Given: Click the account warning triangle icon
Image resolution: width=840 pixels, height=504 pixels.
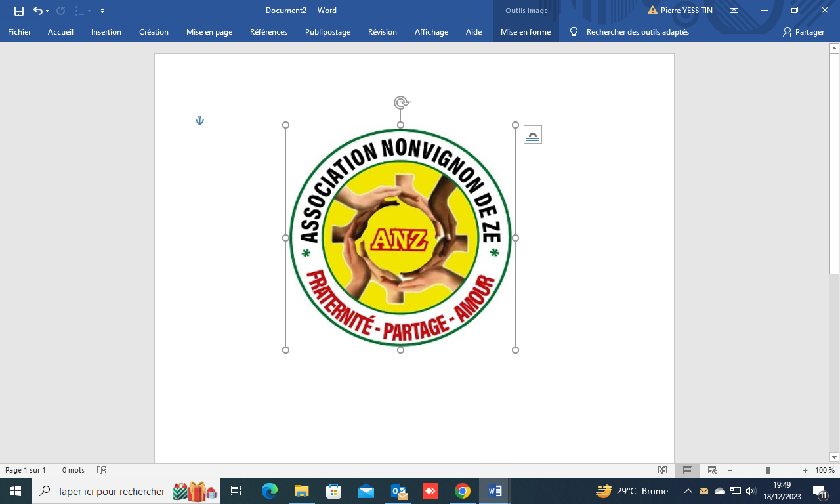Looking at the screenshot, I should point(652,10).
